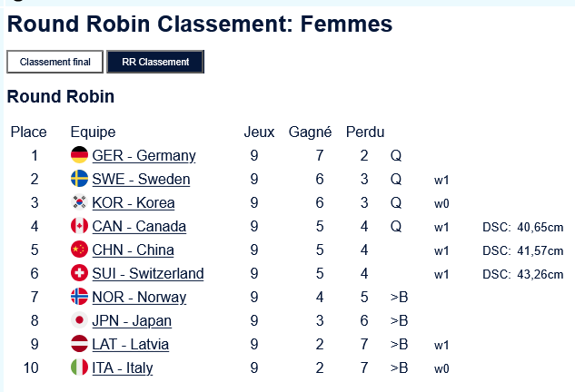The width and height of the screenshot is (575, 392).
Task: Click the Norway flag icon
Action: [79, 297]
